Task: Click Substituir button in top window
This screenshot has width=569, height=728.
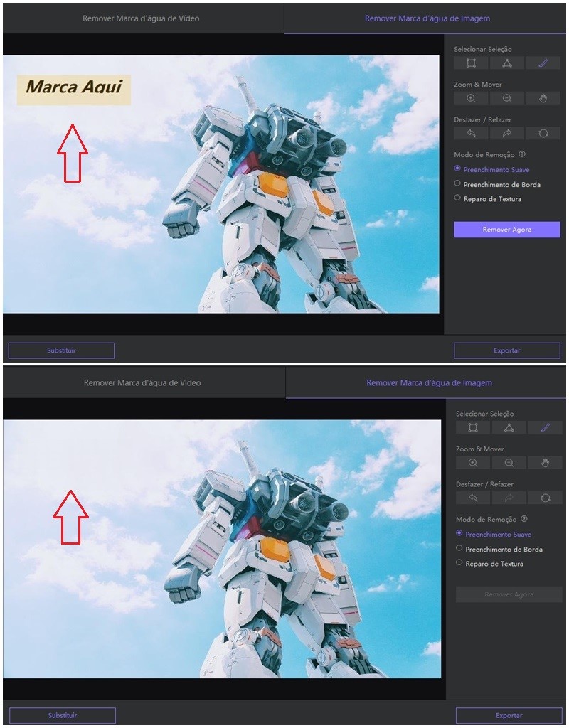Action: (x=61, y=350)
